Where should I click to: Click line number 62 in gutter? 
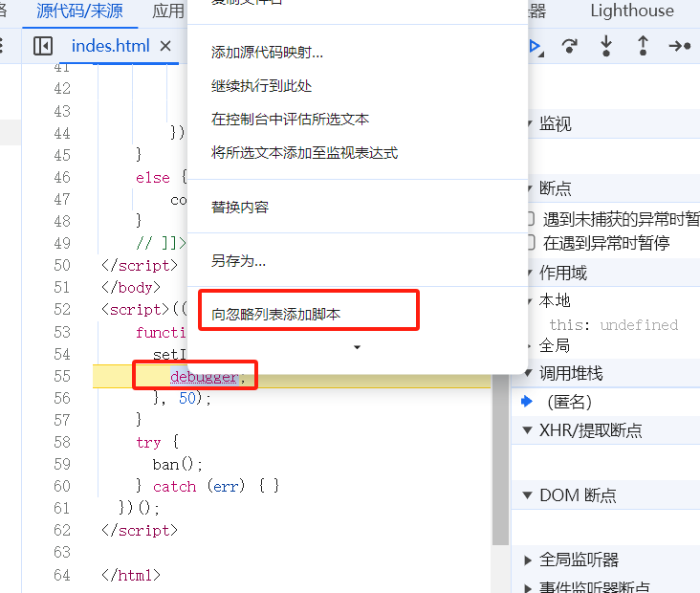click(62, 530)
